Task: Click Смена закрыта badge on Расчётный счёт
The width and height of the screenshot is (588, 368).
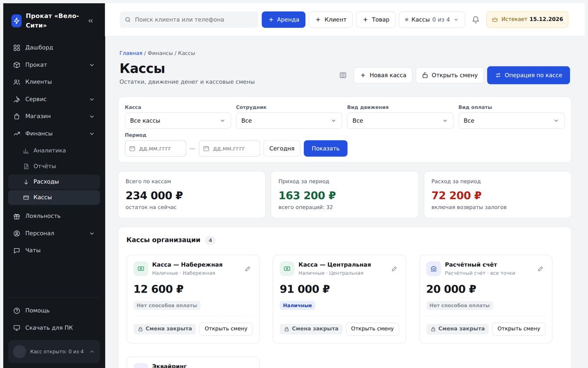Action: click(458, 329)
